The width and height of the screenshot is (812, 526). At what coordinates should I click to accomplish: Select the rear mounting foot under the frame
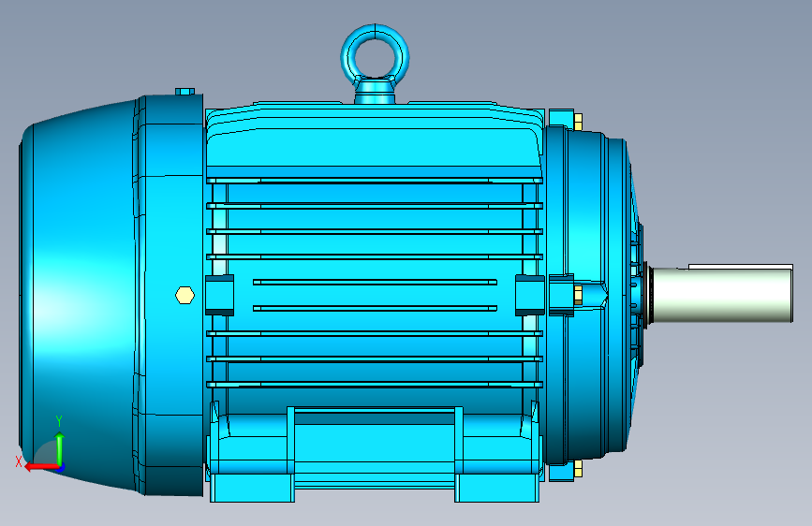coord(252,488)
